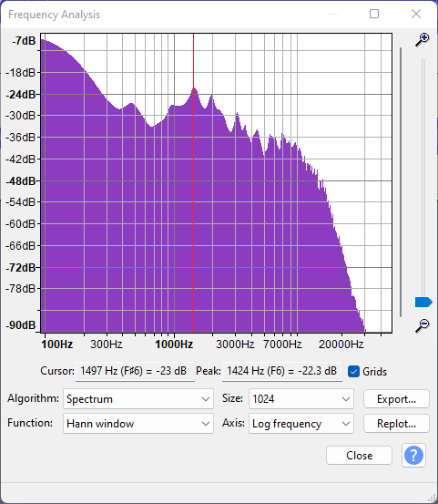Click the vertical scrollbar beside the spectrum plot
This screenshot has height=504, width=438.
pos(401,182)
